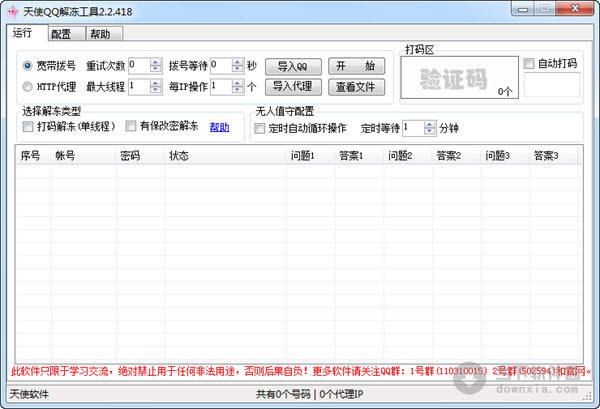Viewport: 600px width, 409px height.
Task: Click the 重试次数 input field
Action: 139,65
